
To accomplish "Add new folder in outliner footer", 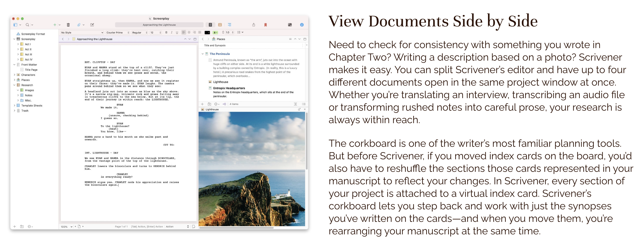I will pos(210,104).
